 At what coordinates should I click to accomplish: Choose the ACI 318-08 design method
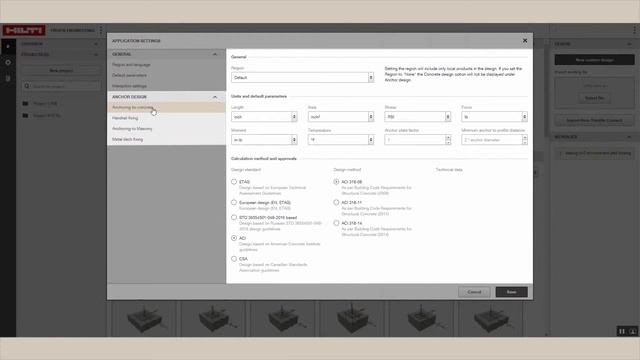pos(336,182)
